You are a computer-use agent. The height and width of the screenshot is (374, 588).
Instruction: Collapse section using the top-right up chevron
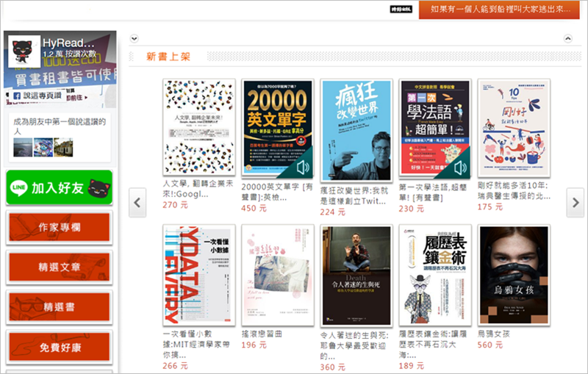pyautogui.click(x=567, y=38)
